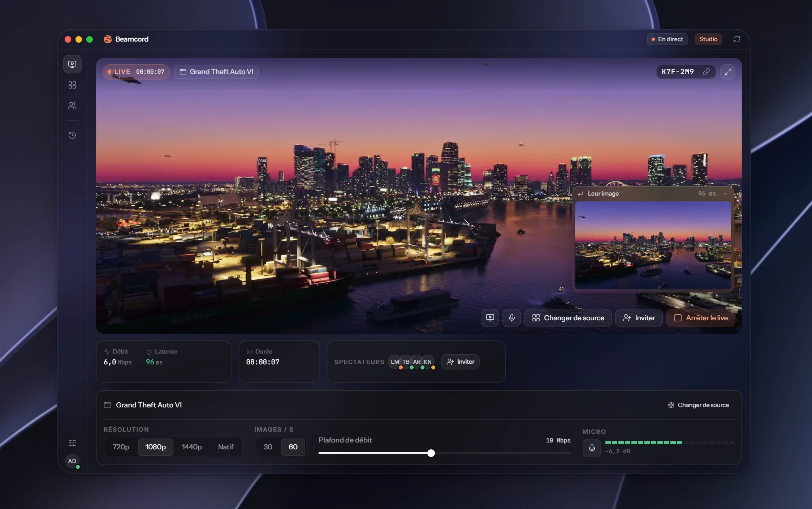
Task: Expand the stream preview to fullscreen
Action: (728, 72)
